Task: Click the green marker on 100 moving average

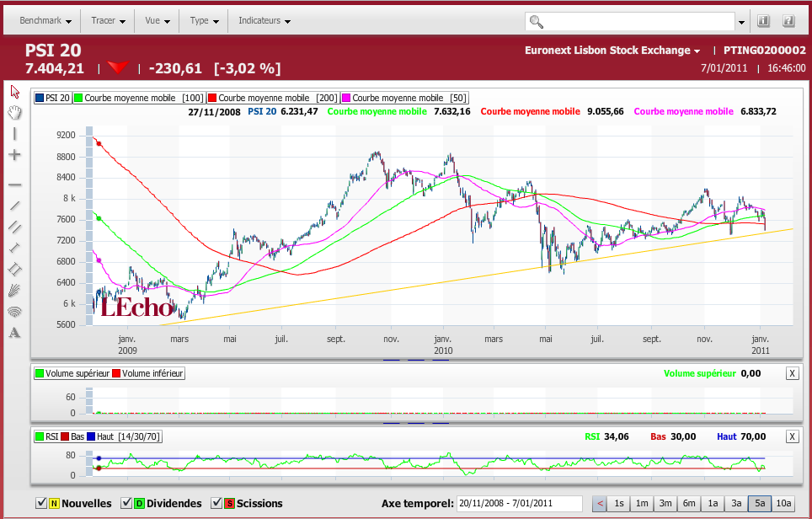Action: 99,218
